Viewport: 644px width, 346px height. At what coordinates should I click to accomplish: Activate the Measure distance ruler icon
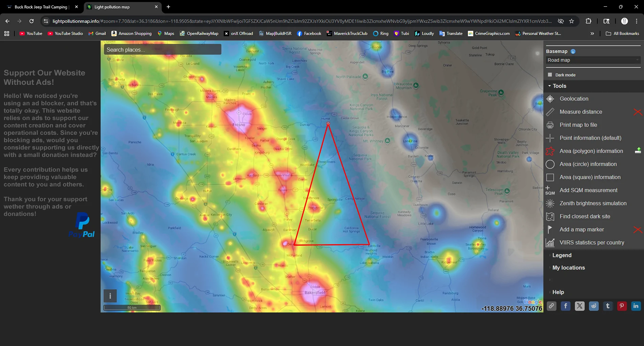click(550, 112)
